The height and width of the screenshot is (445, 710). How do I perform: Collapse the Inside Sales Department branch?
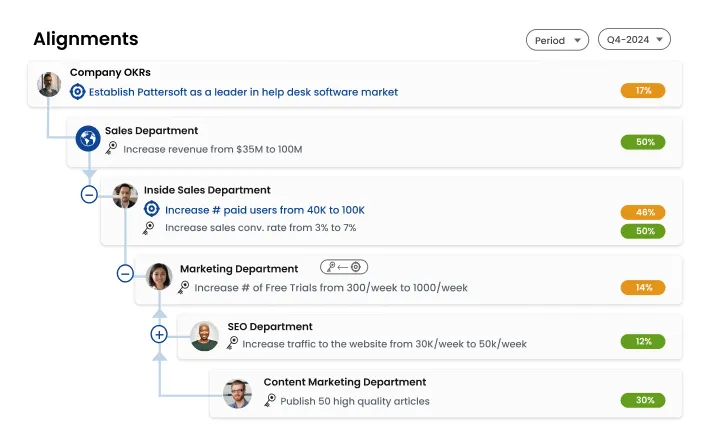click(x=89, y=195)
